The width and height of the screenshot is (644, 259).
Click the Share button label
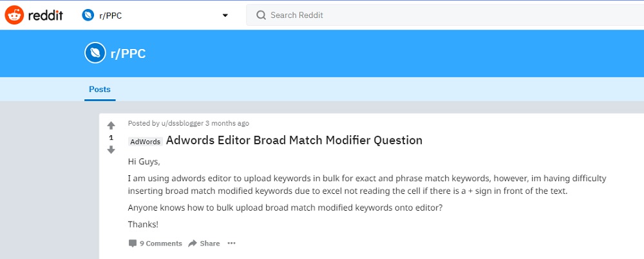(210, 244)
